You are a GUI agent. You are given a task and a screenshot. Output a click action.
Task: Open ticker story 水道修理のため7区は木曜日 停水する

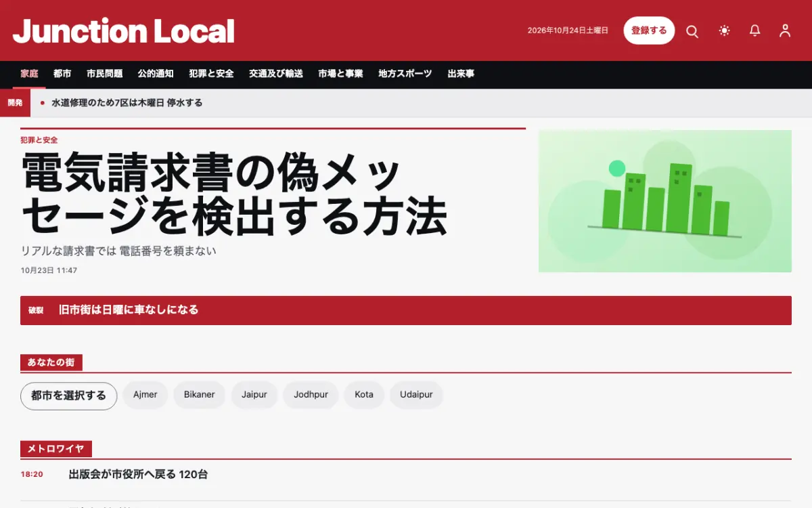point(127,103)
